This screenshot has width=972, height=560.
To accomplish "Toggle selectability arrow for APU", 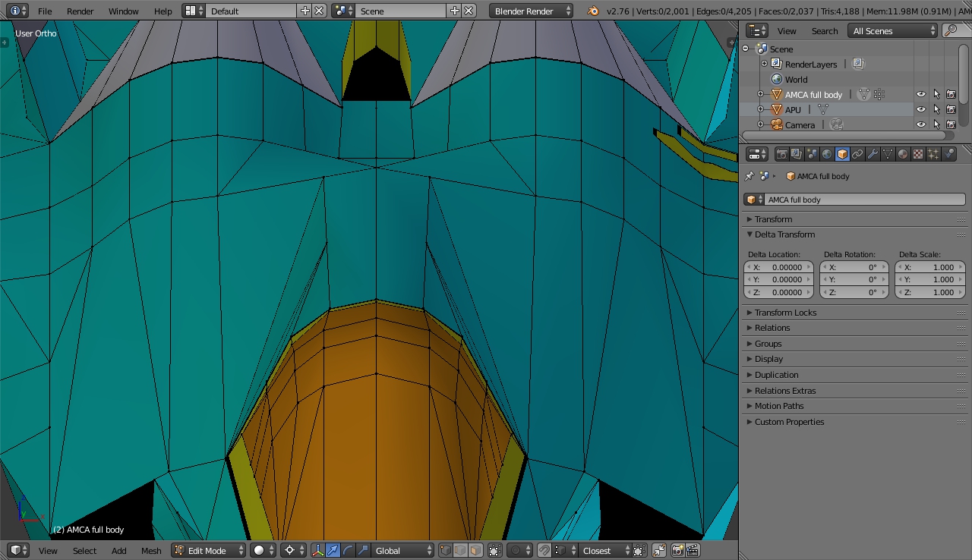I will point(936,109).
